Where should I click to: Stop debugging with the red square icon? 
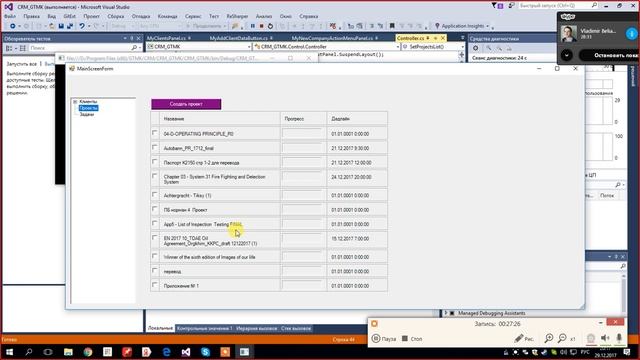[261, 26]
